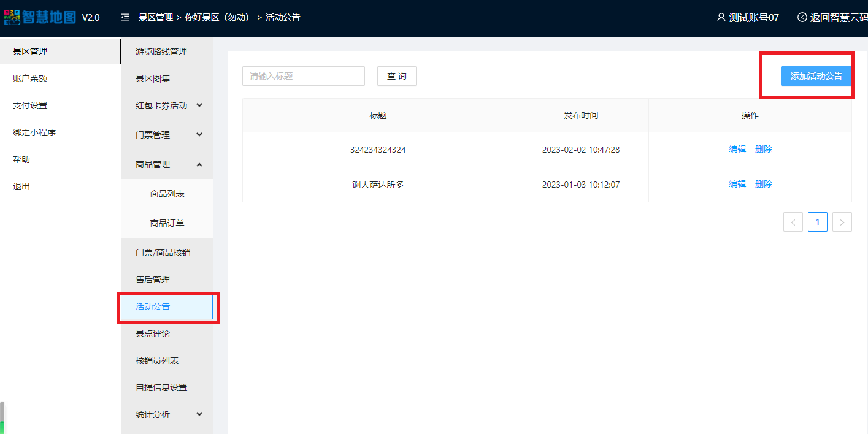
Task: Select page 1 in pagination
Action: [817, 222]
